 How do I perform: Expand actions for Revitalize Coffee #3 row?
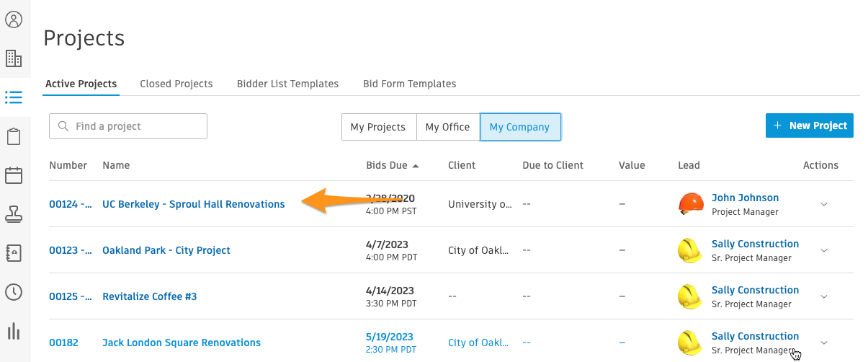pyautogui.click(x=824, y=296)
